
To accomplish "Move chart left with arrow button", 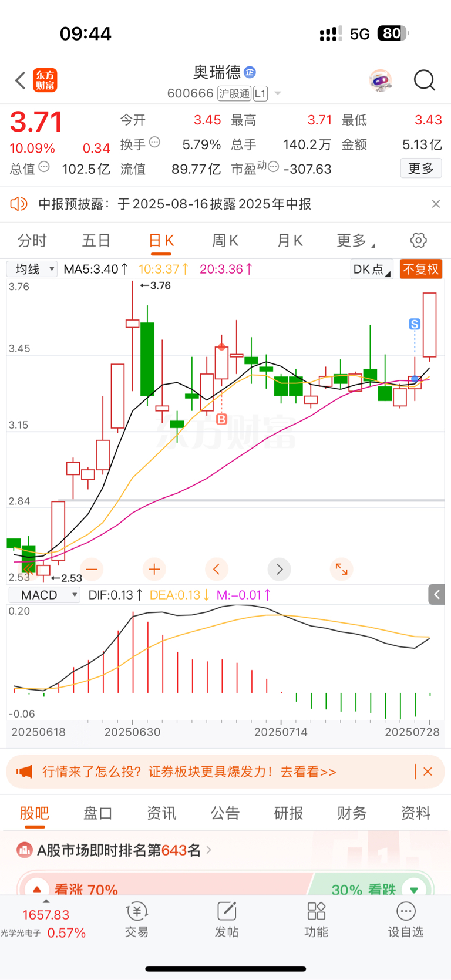I will tap(217, 569).
